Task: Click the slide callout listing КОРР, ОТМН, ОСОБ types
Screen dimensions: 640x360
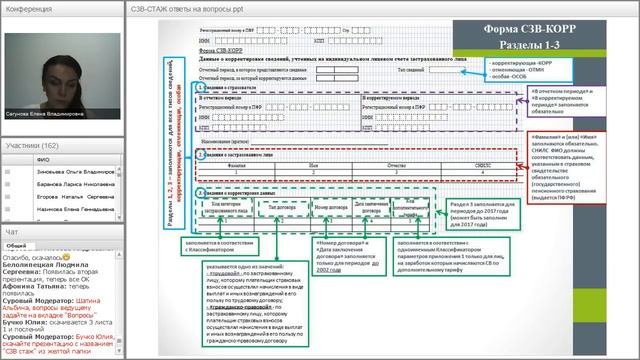Action: [x=529, y=70]
